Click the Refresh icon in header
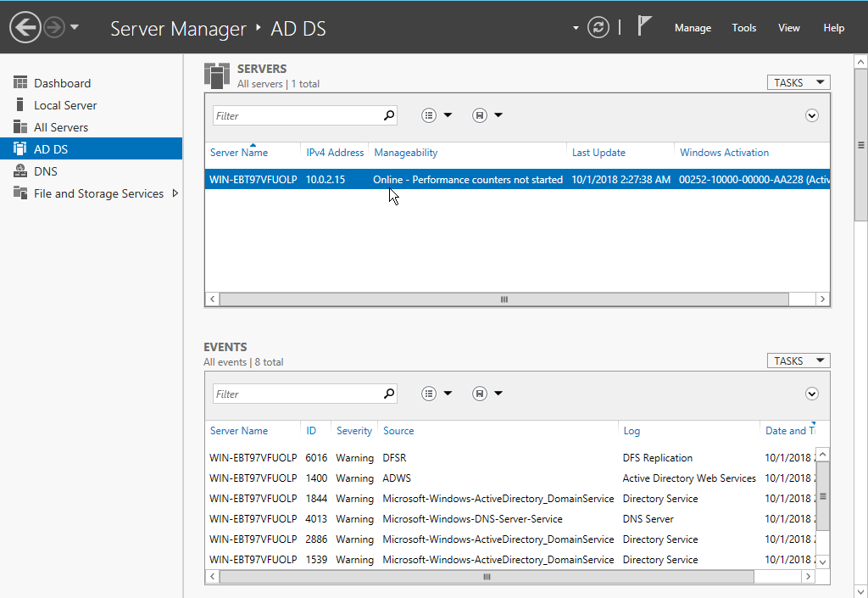The height and width of the screenshot is (598, 868). coord(598,27)
